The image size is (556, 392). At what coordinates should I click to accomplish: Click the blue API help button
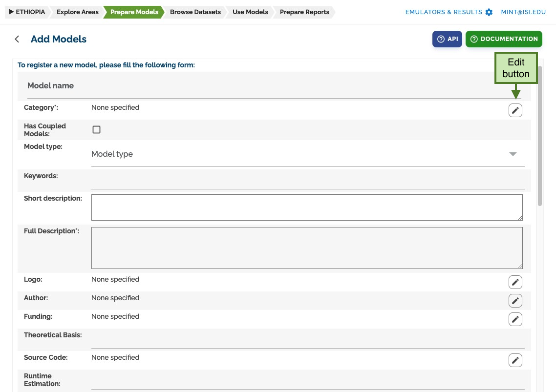[x=447, y=39]
